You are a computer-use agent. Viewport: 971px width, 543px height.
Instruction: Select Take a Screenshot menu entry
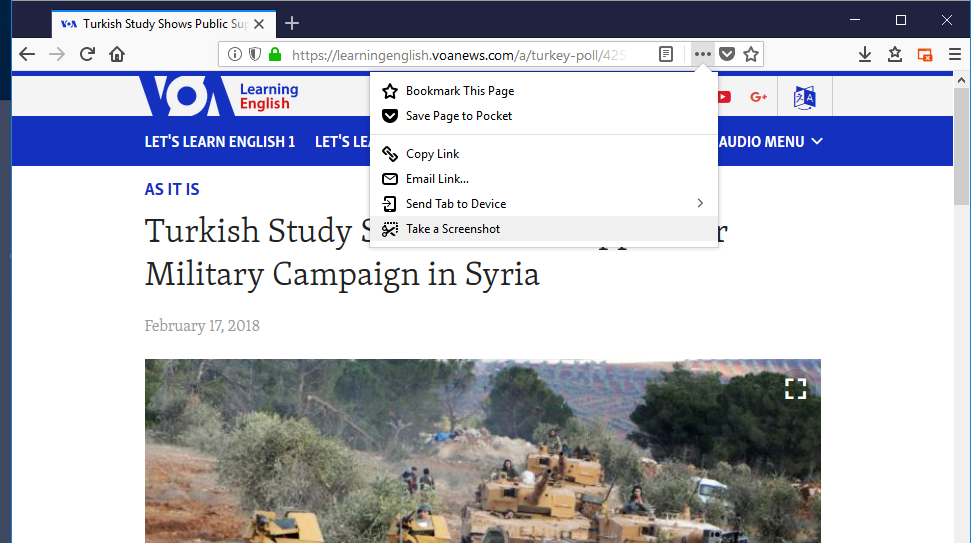[452, 229]
